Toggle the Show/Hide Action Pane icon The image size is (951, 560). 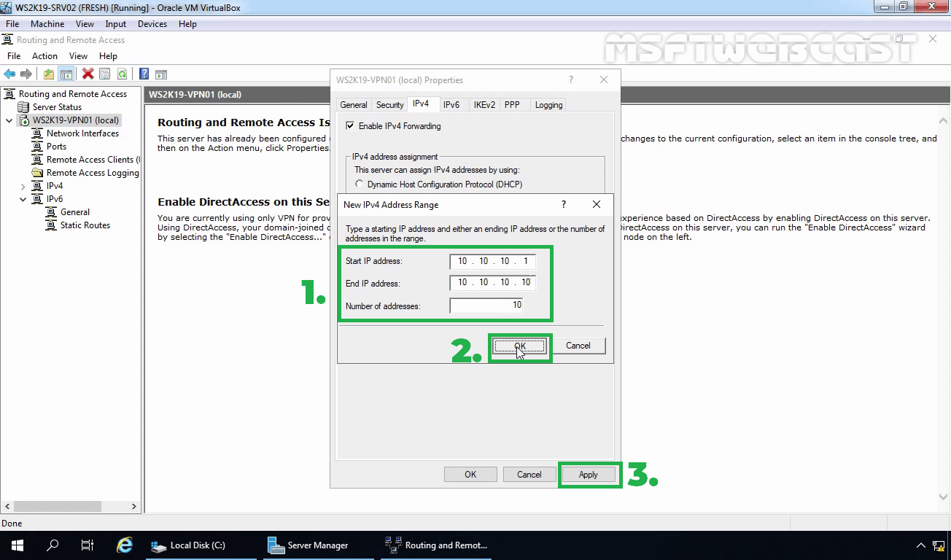[161, 74]
